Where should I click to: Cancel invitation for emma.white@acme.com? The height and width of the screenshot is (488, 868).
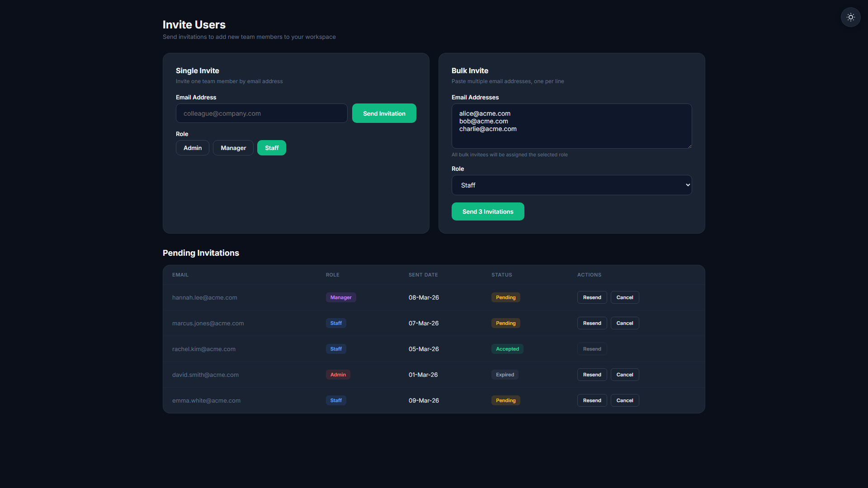point(625,400)
